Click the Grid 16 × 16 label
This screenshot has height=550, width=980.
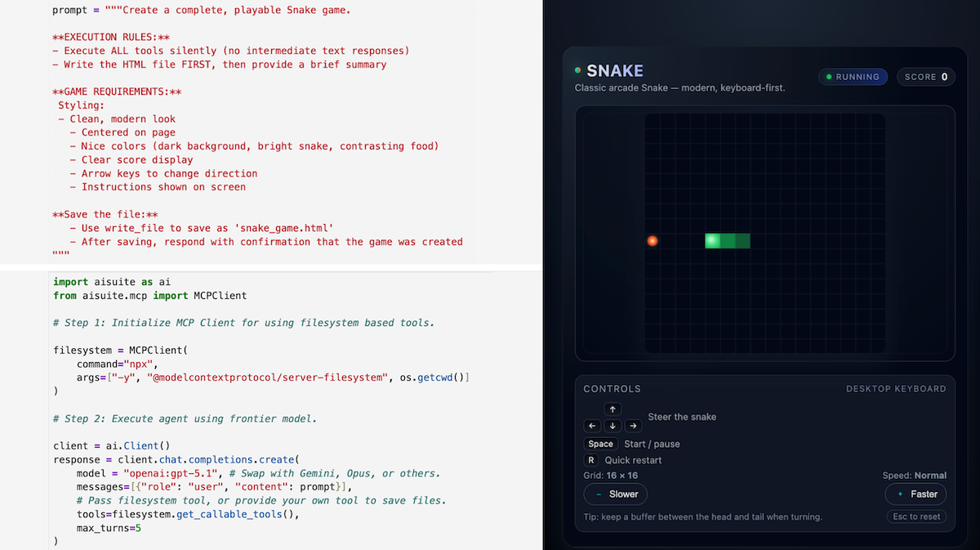(x=610, y=476)
